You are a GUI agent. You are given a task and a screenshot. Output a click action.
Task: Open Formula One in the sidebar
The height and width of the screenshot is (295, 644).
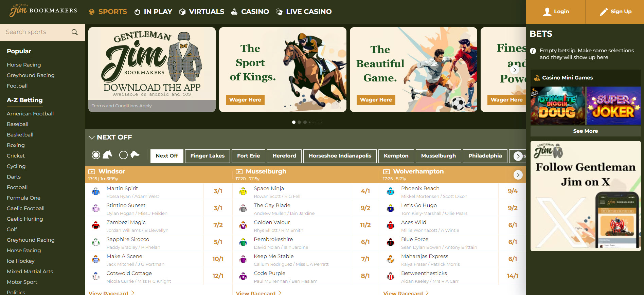(x=23, y=198)
